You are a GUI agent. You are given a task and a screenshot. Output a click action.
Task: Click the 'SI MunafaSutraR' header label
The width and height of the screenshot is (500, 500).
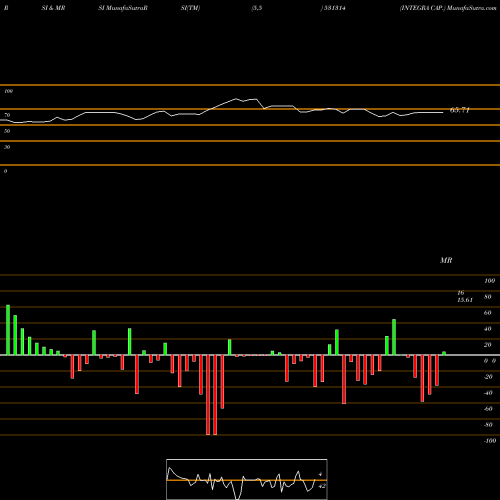pyautogui.click(x=123, y=8)
